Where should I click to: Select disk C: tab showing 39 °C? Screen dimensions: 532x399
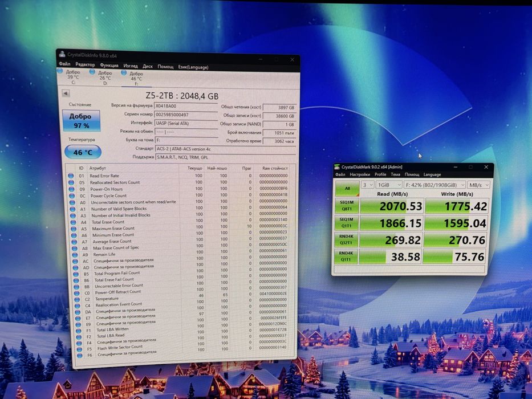tap(70, 76)
